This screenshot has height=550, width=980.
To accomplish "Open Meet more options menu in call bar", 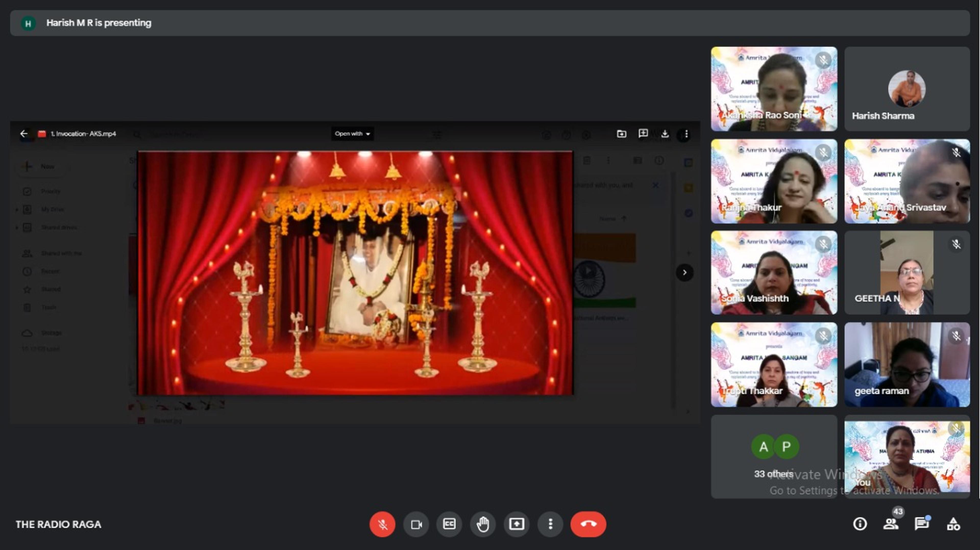I will click(x=550, y=524).
